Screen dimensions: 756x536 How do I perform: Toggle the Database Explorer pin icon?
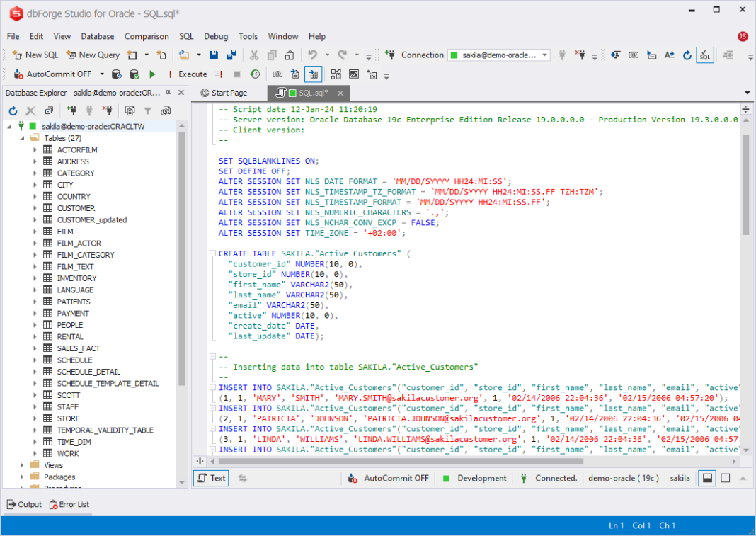point(169,92)
